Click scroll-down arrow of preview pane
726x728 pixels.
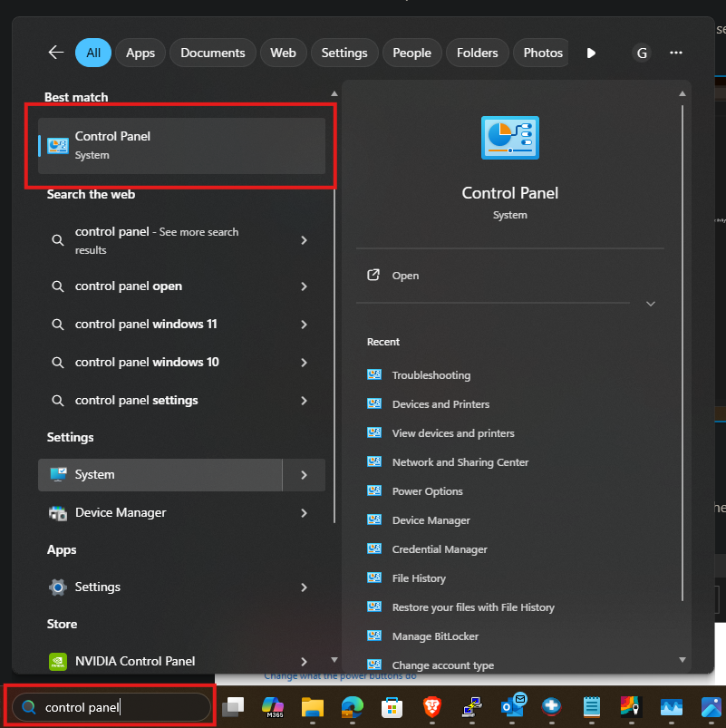click(x=682, y=660)
